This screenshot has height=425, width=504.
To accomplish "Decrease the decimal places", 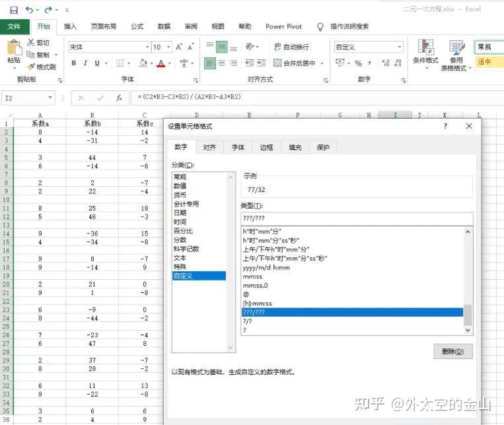I will point(398,63).
